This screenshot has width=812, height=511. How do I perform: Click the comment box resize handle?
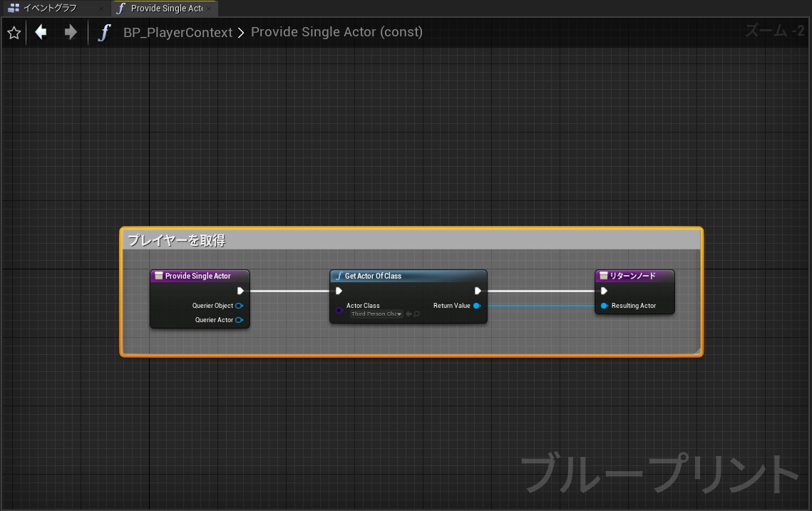click(698, 351)
